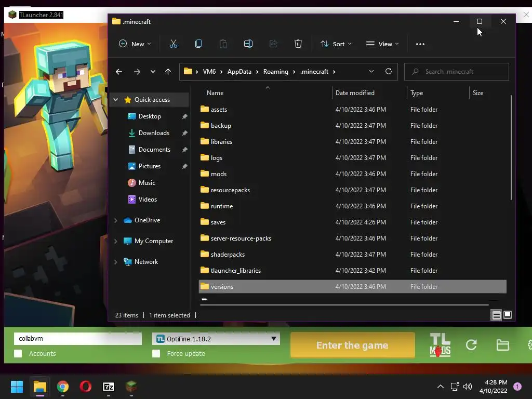The height and width of the screenshot is (399, 532).
Task: Sort by Date modified column header
Action: 355,93
